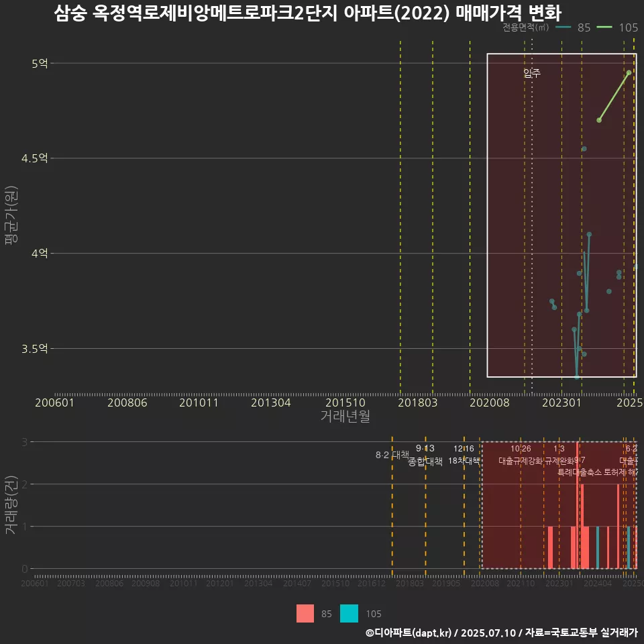Viewport: 644px width, 644px height.
Task: Click the 4억 price axis label
Action: point(40,254)
